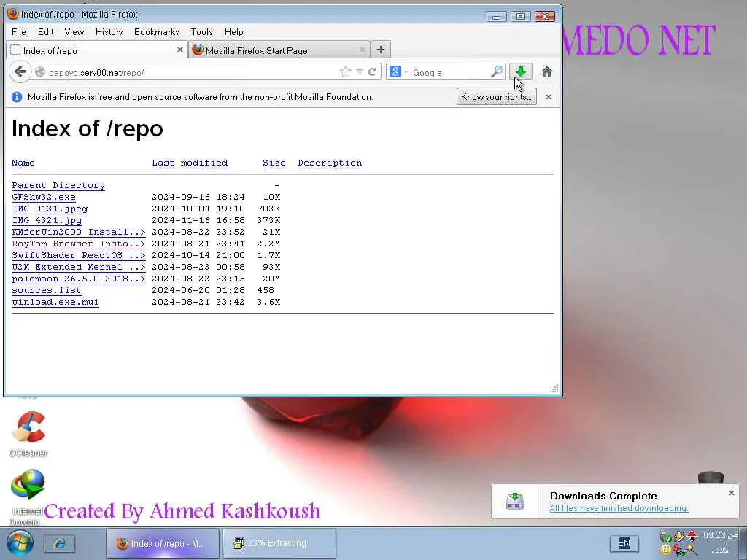Click the Firefox back arrow button

click(x=20, y=72)
